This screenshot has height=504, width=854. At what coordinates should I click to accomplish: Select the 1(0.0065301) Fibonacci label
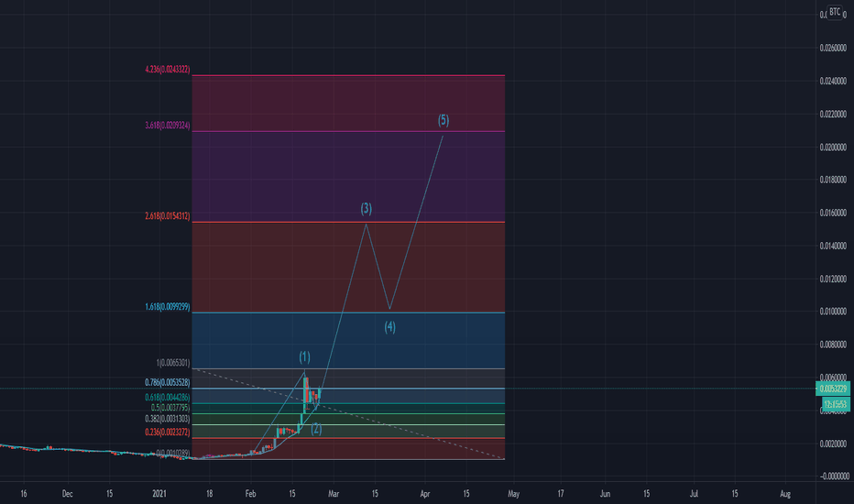(x=173, y=363)
